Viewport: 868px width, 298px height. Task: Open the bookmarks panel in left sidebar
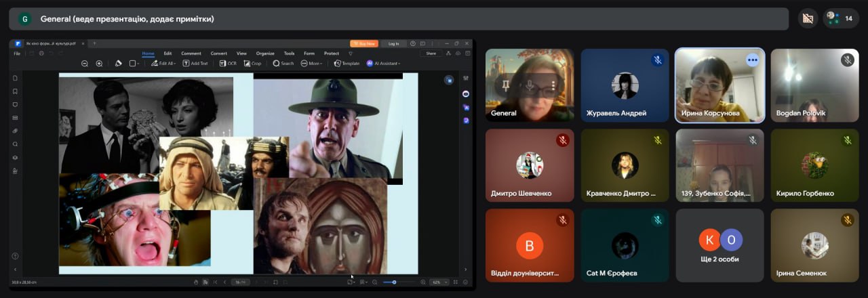(x=15, y=91)
